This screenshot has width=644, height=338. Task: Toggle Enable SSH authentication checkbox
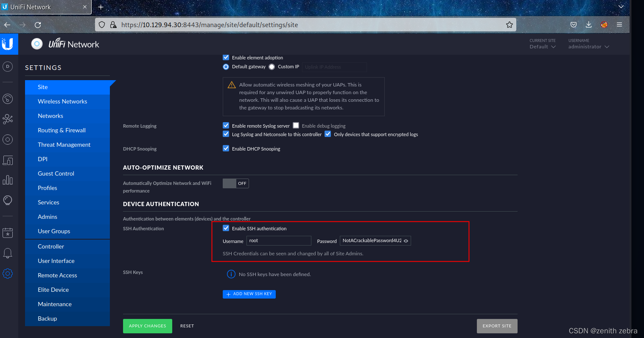pos(226,228)
